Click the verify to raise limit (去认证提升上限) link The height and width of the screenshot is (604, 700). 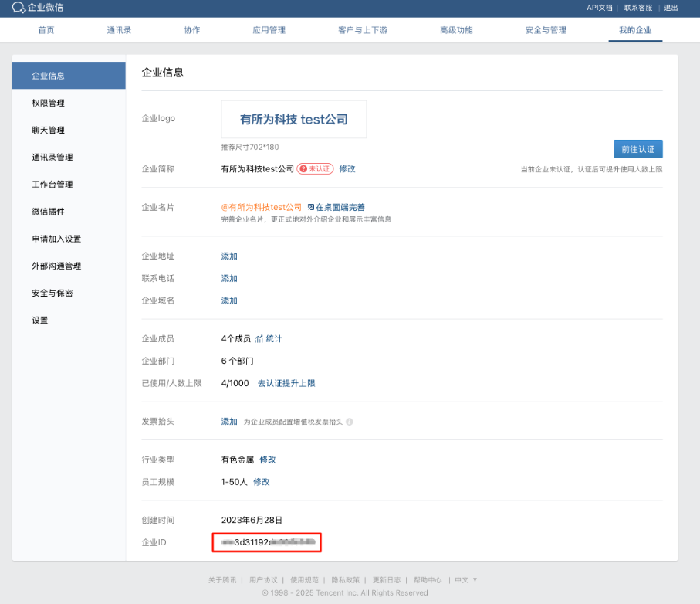tap(286, 383)
